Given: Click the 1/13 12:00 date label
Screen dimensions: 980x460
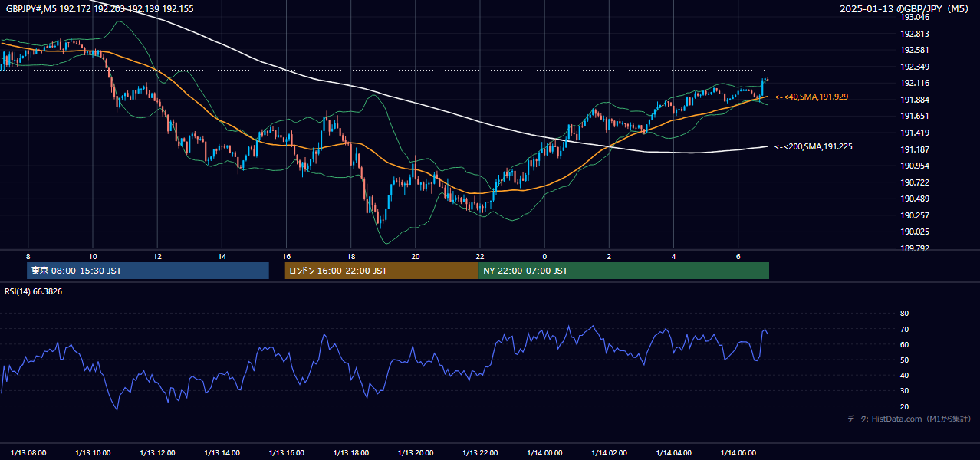Looking at the screenshot, I should pyautogui.click(x=158, y=452).
